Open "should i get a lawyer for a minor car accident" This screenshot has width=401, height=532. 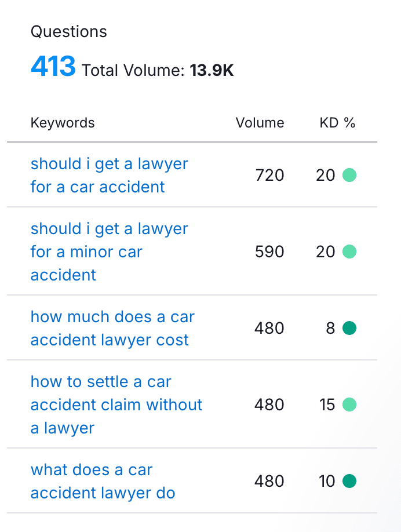pyautogui.click(x=109, y=252)
